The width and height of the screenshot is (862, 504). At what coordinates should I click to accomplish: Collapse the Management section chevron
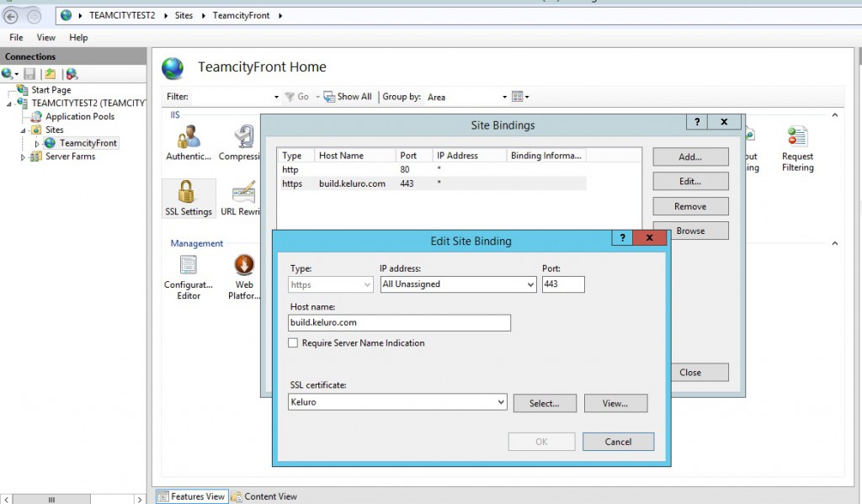[x=834, y=243]
